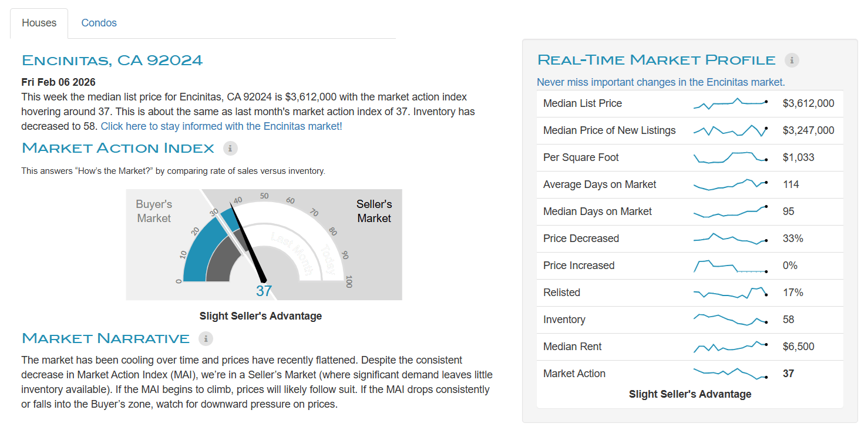The width and height of the screenshot is (868, 430).
Task: Select the Price Decreased trend sparkline
Action: click(731, 238)
